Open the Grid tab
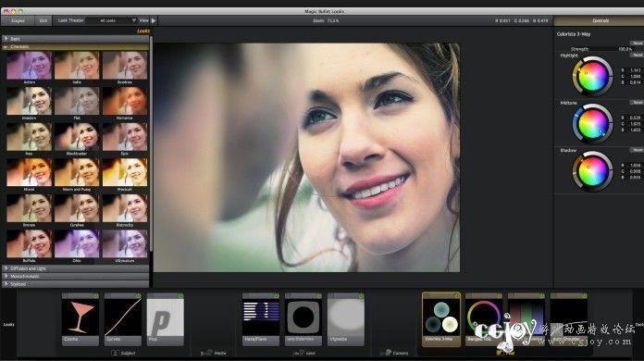The height and width of the screenshot is (361, 644). 43,20
